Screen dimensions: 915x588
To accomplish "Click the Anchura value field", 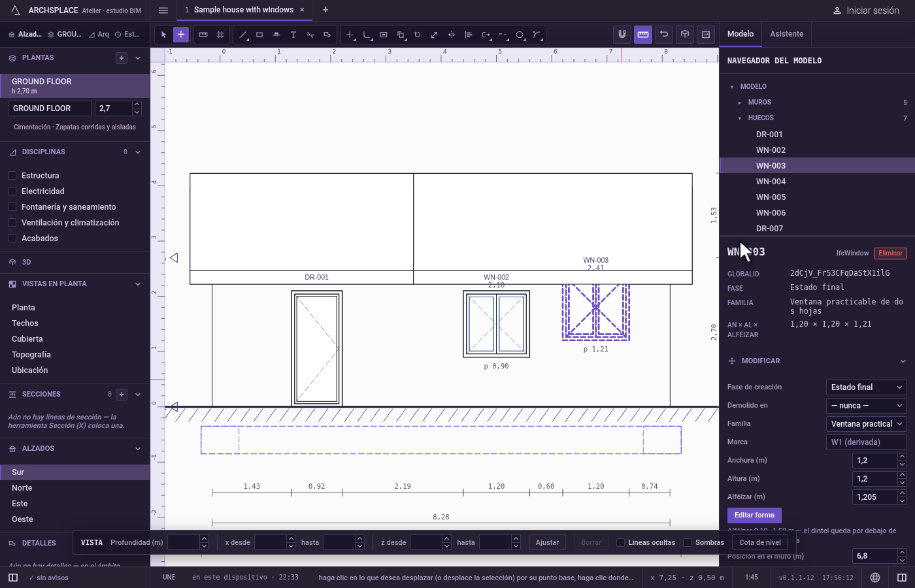I will (874, 461).
